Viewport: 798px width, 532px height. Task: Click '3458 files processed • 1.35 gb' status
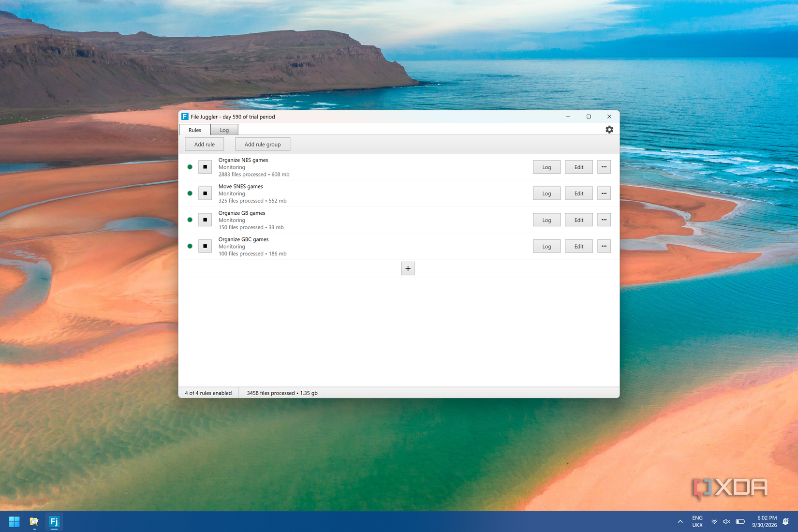(282, 393)
